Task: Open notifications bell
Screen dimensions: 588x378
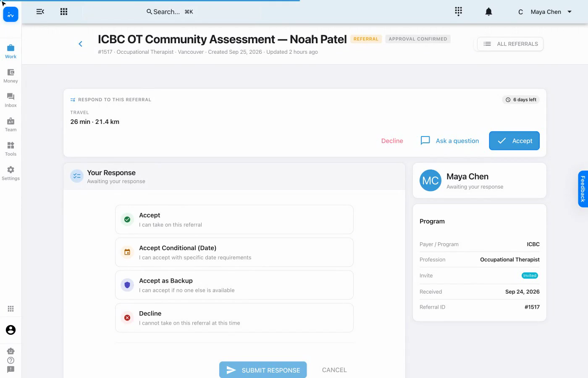Action: pos(488,12)
